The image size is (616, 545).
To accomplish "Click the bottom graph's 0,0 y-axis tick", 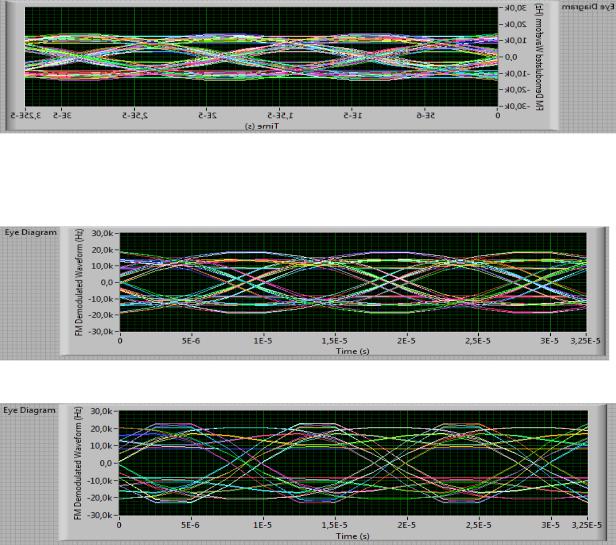I will tap(105, 463).
